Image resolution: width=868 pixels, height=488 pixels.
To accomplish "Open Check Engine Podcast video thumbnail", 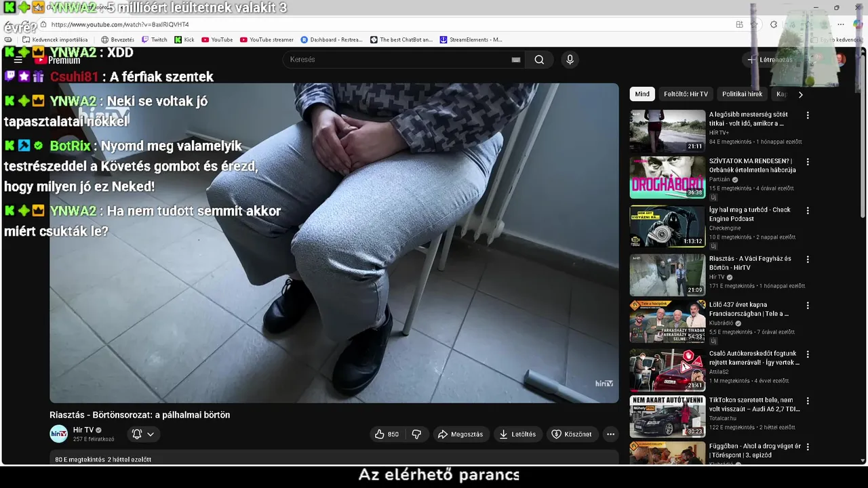I will click(x=667, y=226).
